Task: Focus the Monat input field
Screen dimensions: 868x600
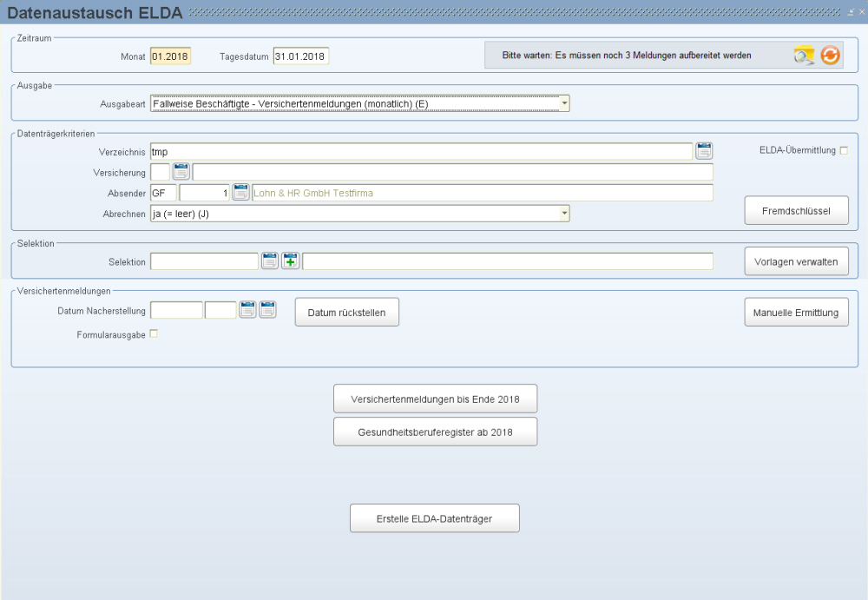Action: (x=170, y=56)
